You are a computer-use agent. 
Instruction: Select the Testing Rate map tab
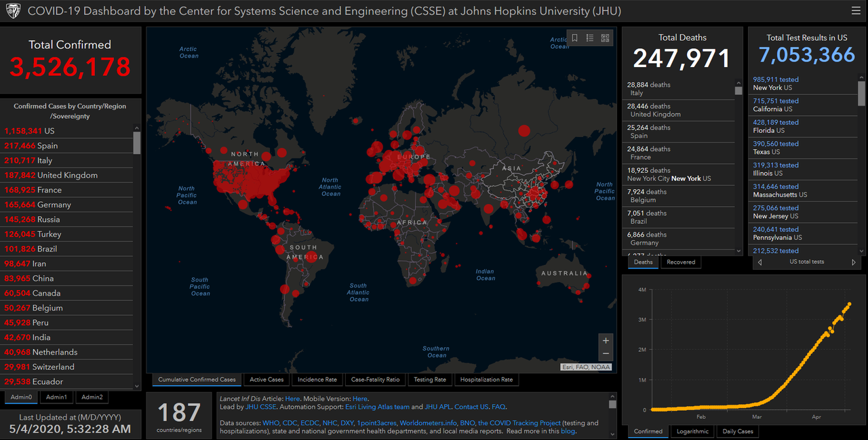pos(429,380)
